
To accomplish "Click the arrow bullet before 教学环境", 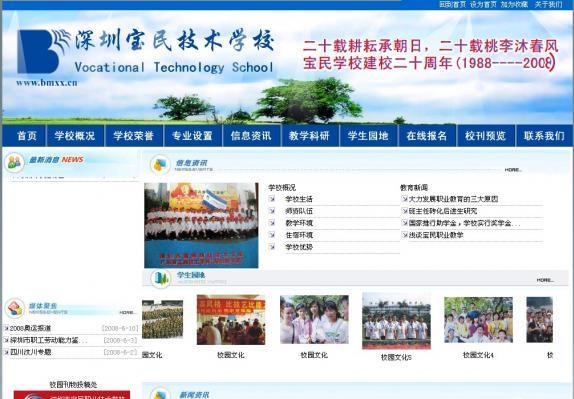I will [272, 223].
